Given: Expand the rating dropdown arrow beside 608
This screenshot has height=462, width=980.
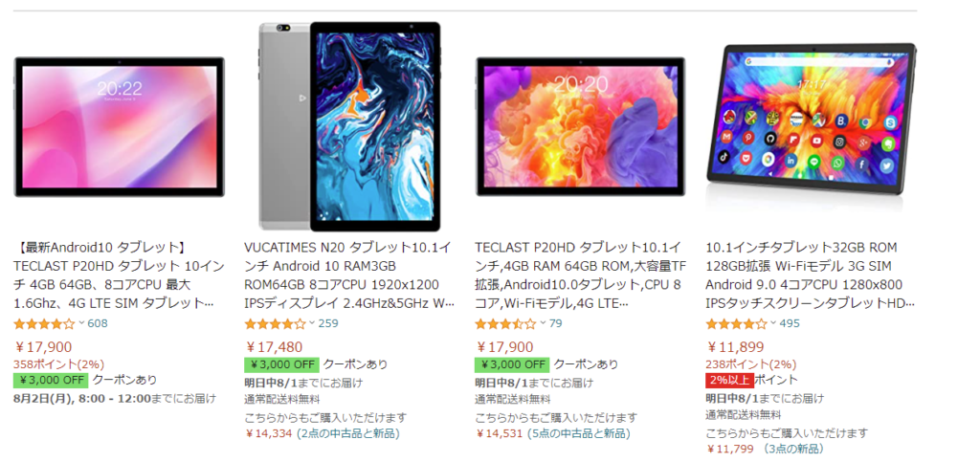Looking at the screenshot, I should click(x=80, y=323).
